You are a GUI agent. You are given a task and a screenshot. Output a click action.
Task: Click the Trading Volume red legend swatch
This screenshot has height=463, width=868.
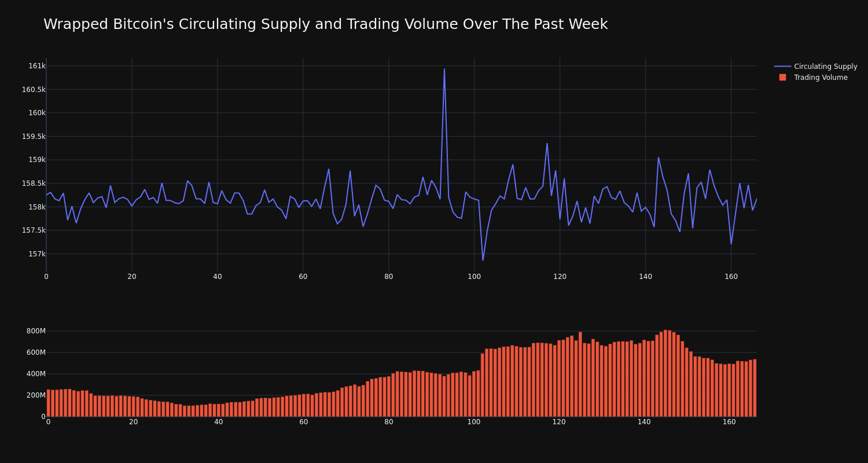click(x=782, y=78)
